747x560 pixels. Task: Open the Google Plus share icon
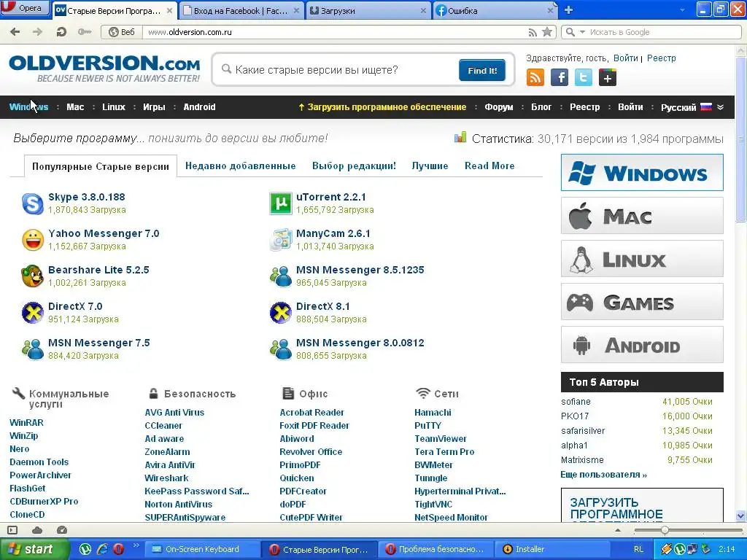point(608,77)
